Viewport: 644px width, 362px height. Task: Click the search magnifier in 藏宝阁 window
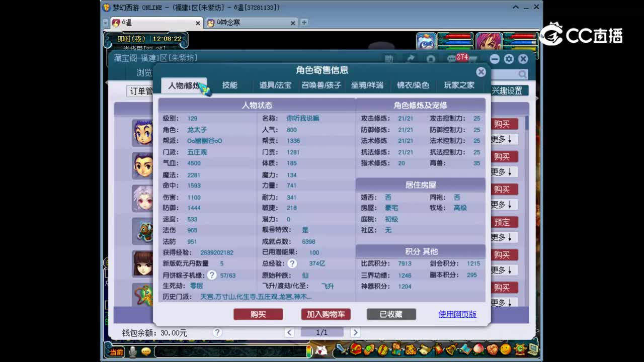click(x=523, y=74)
